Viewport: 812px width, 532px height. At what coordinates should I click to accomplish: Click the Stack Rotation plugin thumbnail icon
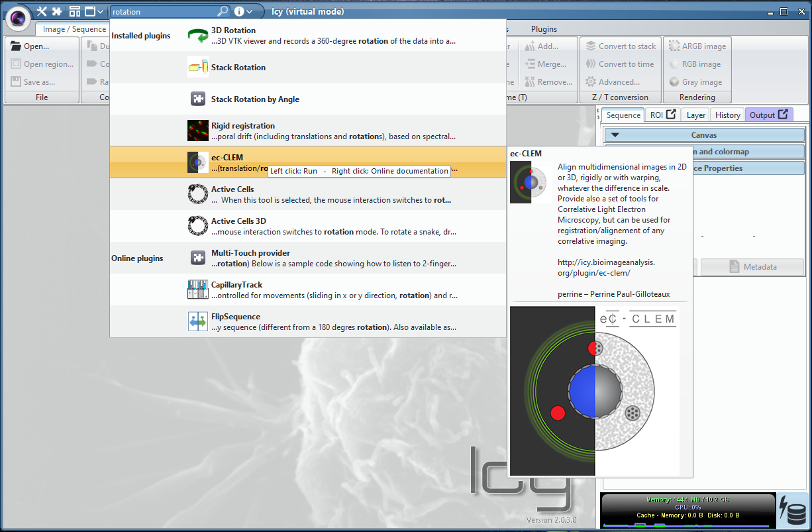[x=197, y=66]
